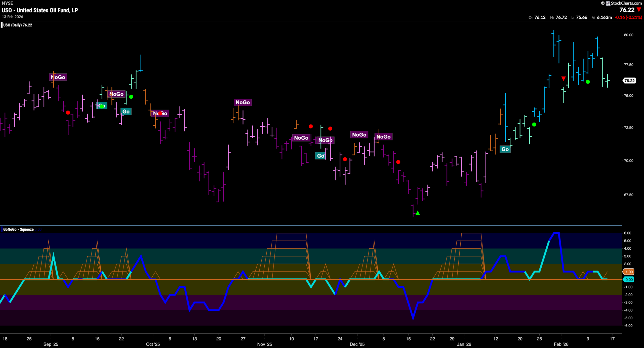Click the Jan '26 month label

pyautogui.click(x=464, y=344)
